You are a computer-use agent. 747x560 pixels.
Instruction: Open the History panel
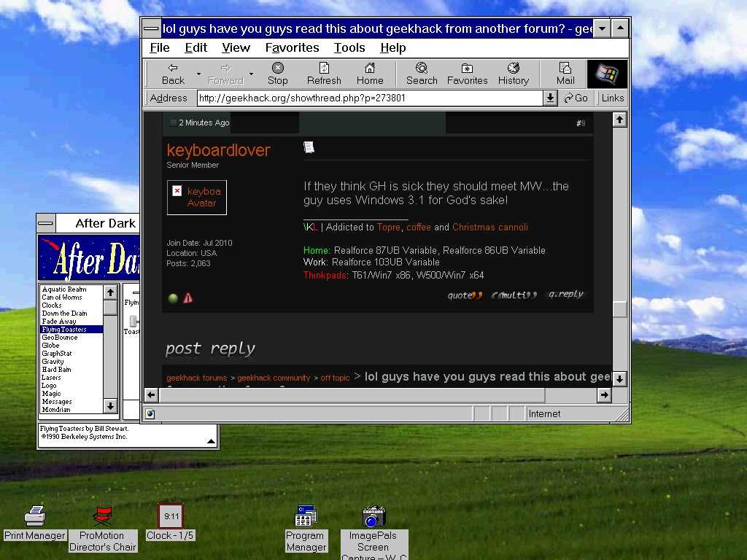[514, 74]
